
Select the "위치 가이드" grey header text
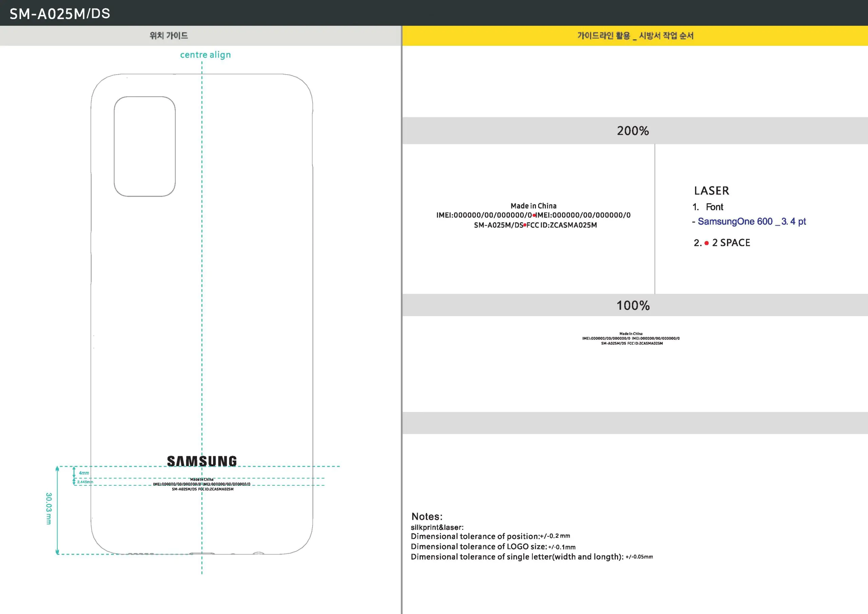point(169,36)
